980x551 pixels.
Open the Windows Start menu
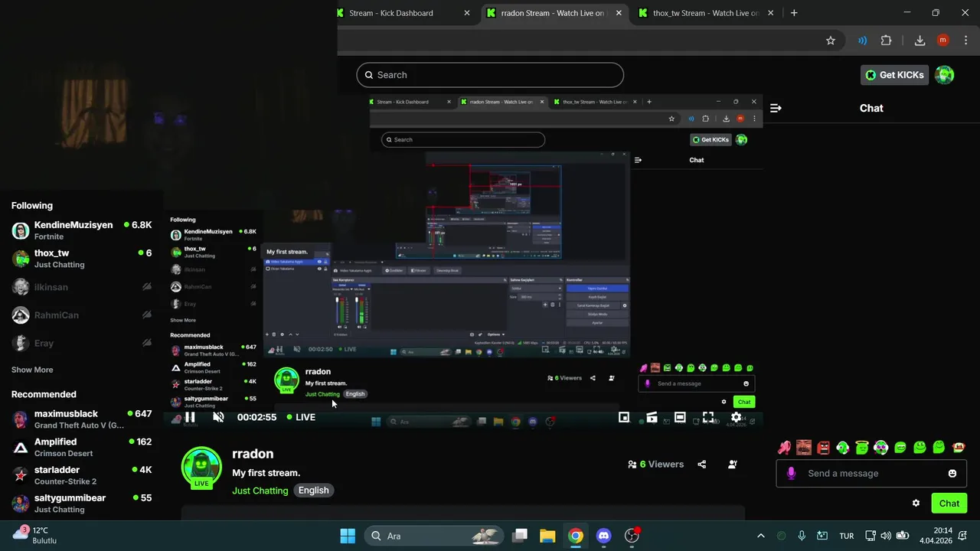click(x=348, y=536)
